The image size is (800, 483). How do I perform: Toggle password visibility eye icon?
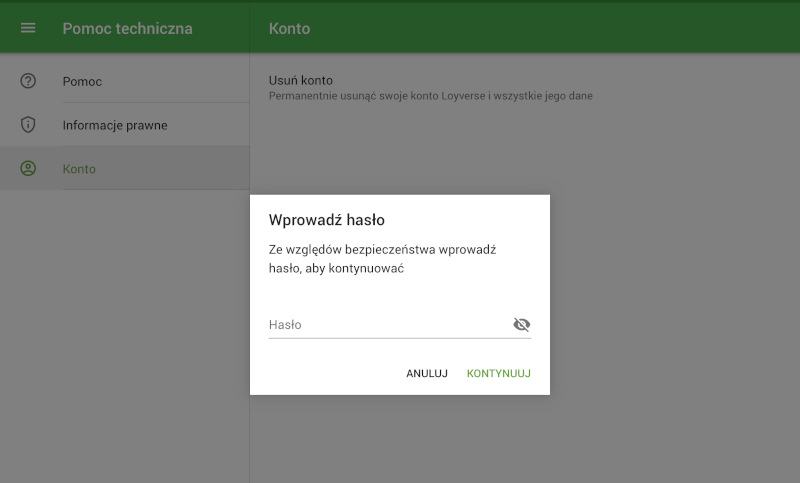coord(521,324)
